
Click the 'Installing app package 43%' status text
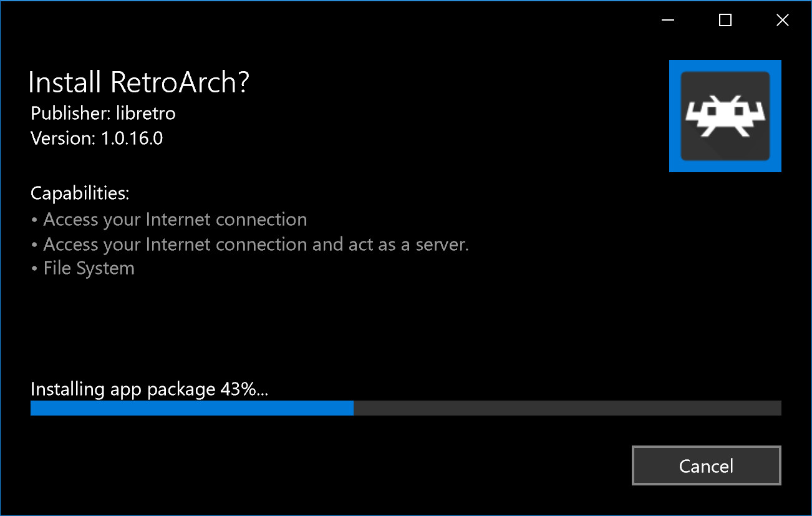coord(149,389)
